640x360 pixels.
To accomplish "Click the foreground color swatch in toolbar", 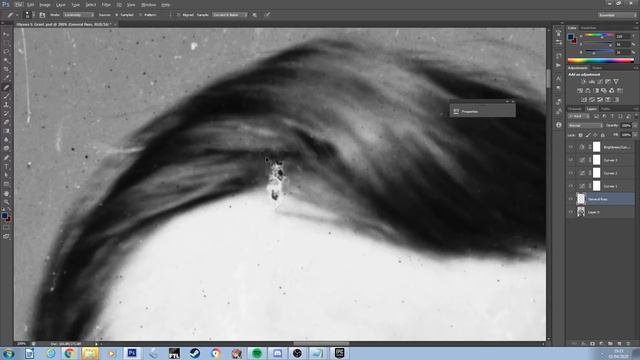I will tap(4, 215).
